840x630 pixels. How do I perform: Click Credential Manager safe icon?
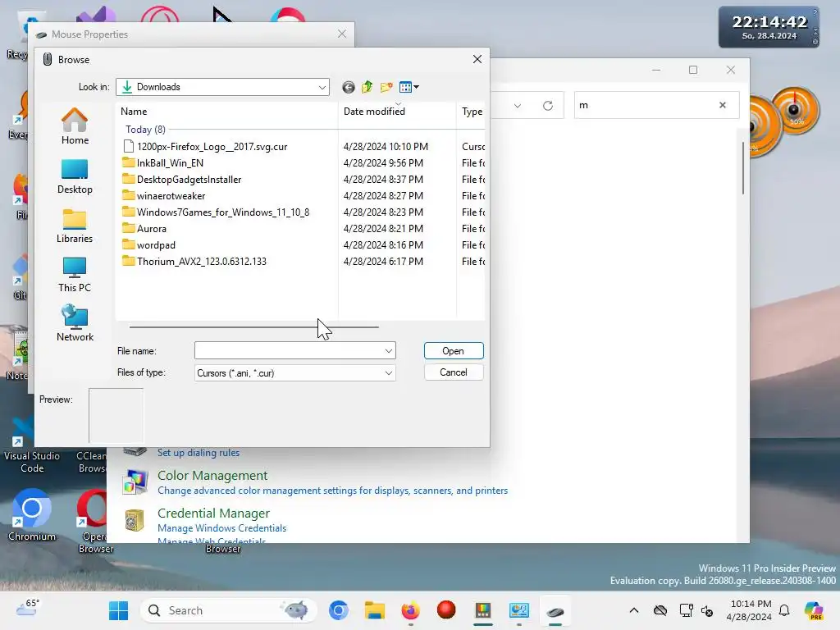(135, 519)
